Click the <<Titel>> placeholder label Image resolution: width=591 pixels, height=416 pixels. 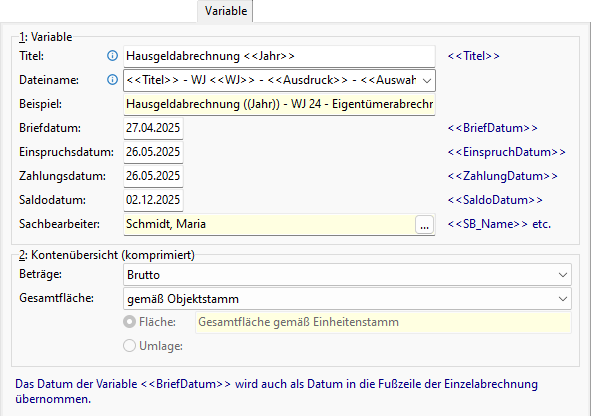point(473,56)
